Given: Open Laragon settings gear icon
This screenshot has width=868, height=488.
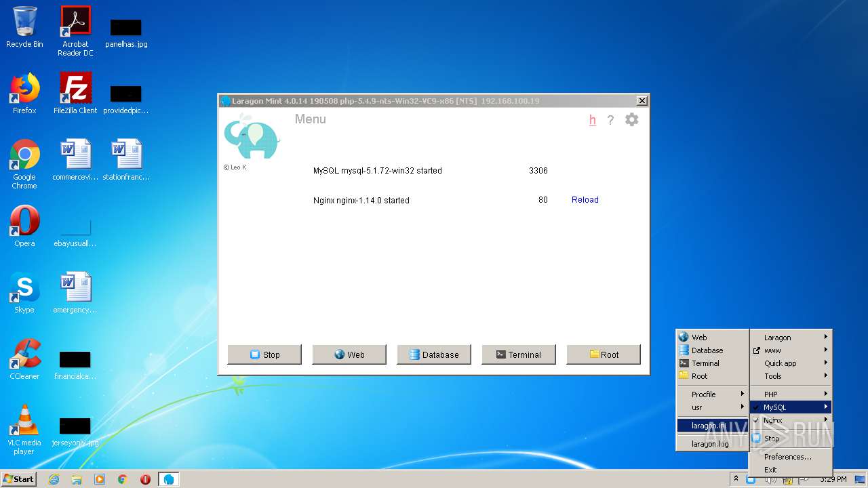Looking at the screenshot, I should tap(631, 120).
